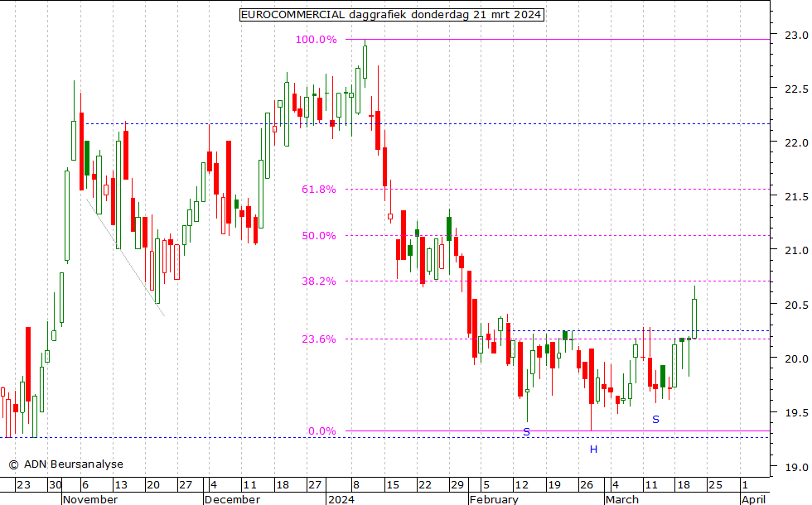Screen dimensions: 812x505
Task: Click the date label 26 in February
Action: point(587,485)
